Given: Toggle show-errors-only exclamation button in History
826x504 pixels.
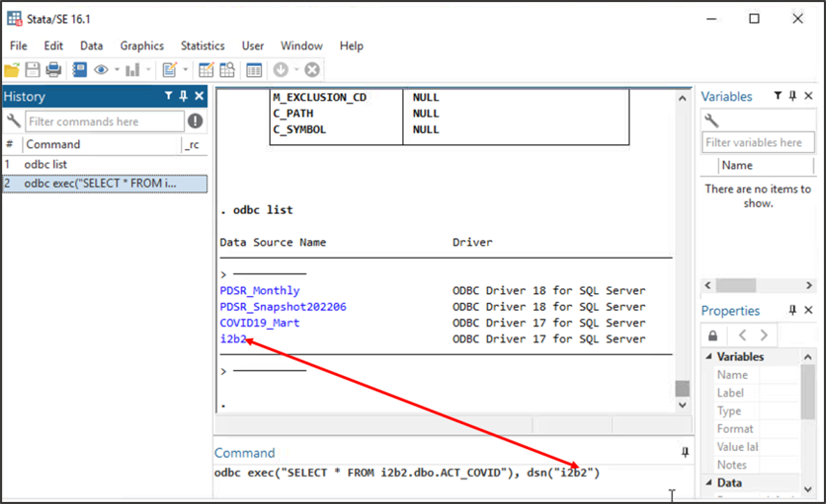Looking at the screenshot, I should tap(196, 121).
